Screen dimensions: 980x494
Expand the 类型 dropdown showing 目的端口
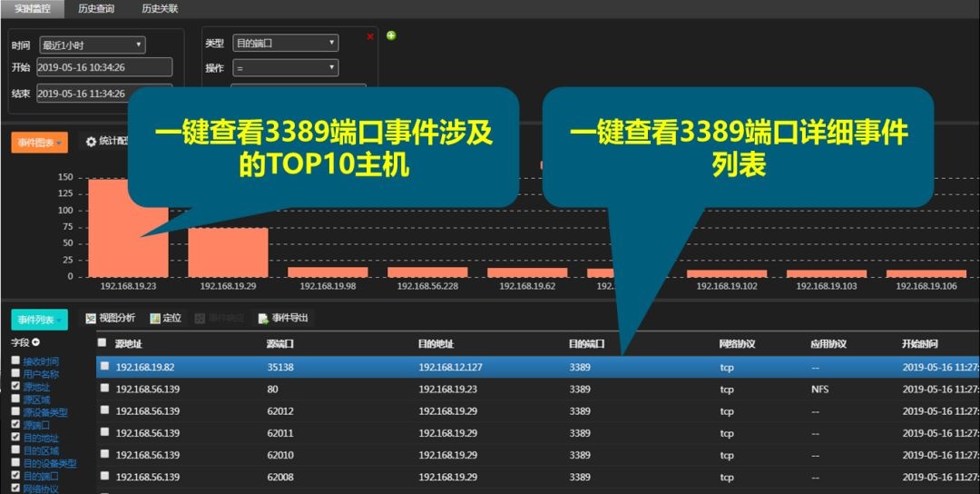[x=284, y=43]
